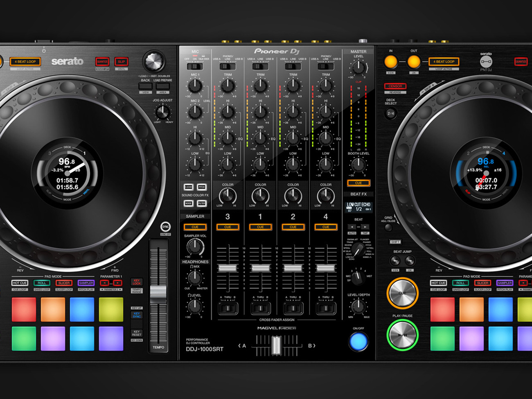Click the JOG ADJUST knob
The height and width of the screenshot is (399, 532).
pos(162,111)
